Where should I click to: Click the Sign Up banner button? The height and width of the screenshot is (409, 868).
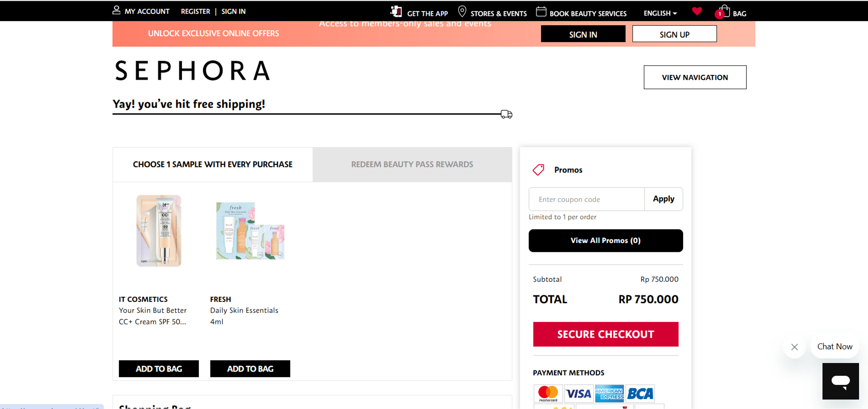pos(674,34)
